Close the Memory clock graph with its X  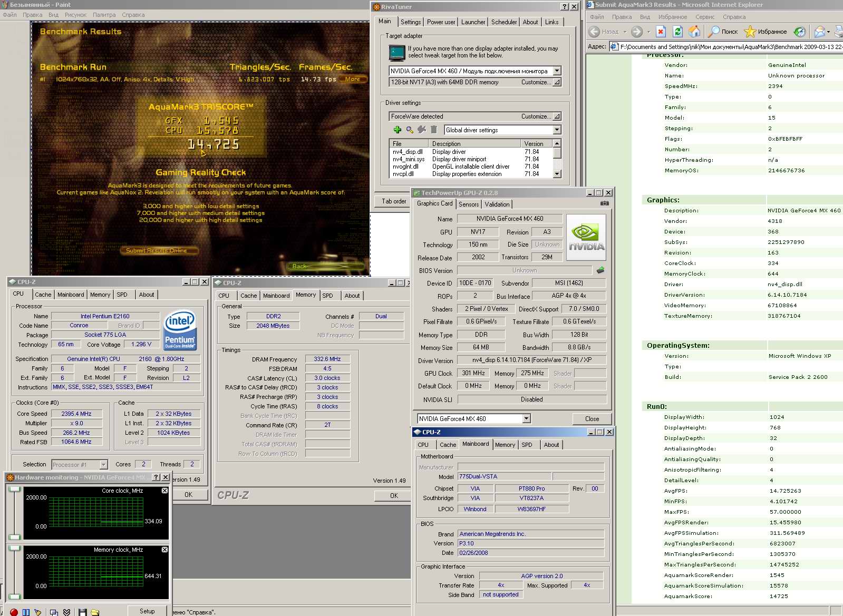[164, 550]
